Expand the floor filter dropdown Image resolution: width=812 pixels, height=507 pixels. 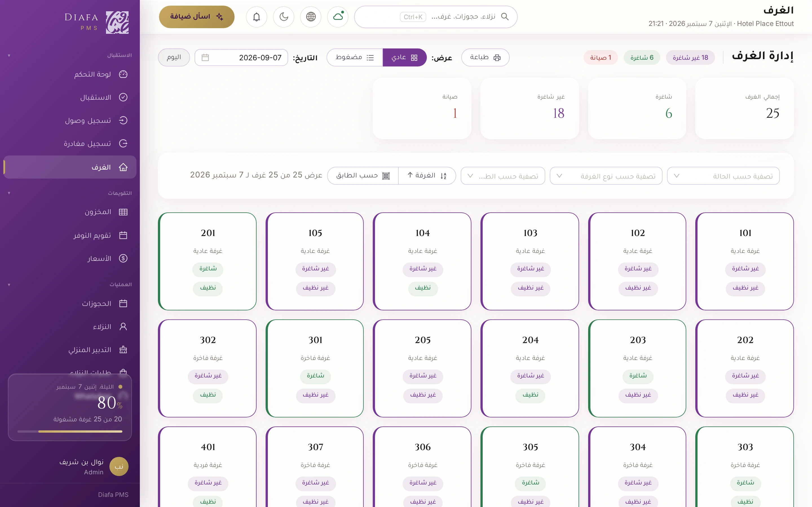click(503, 176)
